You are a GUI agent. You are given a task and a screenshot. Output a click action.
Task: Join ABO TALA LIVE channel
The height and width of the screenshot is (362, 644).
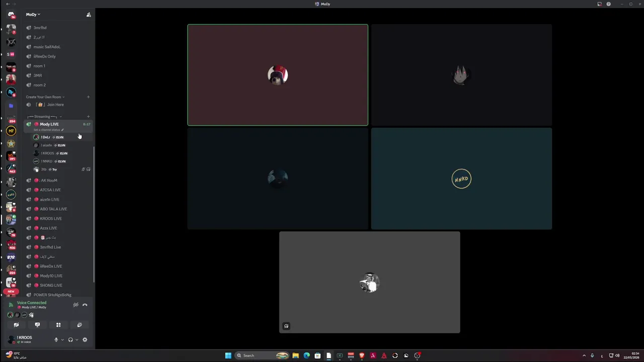click(58, 209)
